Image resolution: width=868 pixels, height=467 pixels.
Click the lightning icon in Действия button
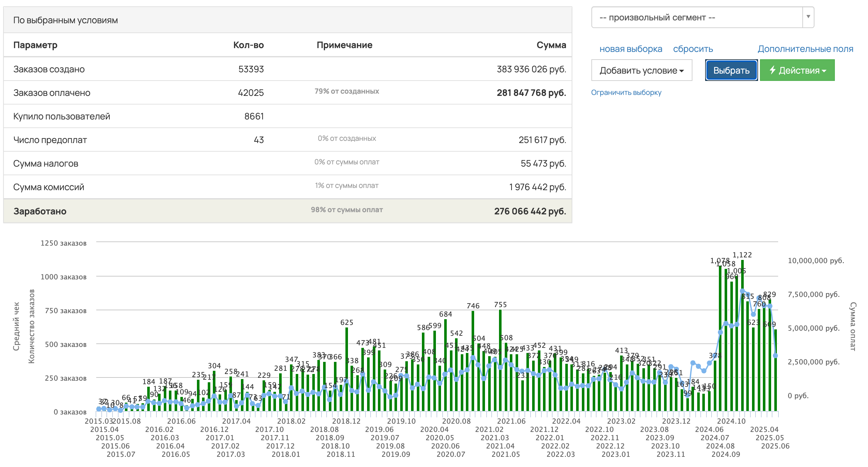[x=773, y=70]
